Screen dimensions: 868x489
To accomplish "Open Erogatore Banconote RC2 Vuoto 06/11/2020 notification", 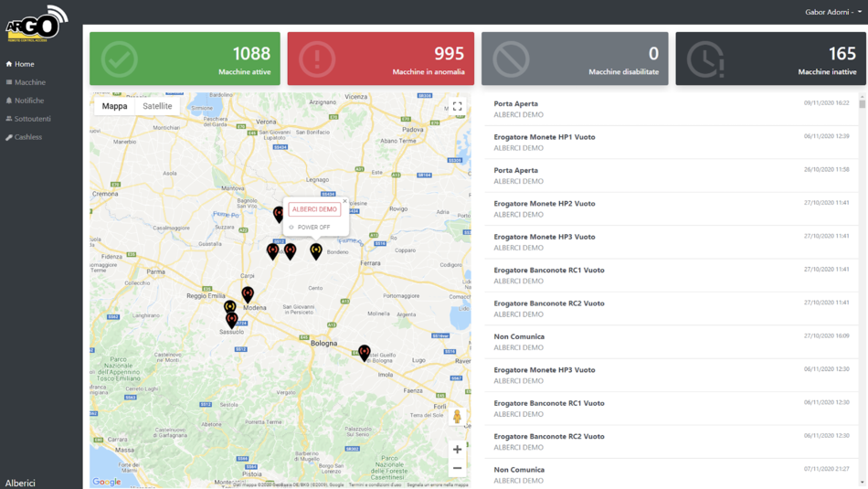I will pos(672,441).
